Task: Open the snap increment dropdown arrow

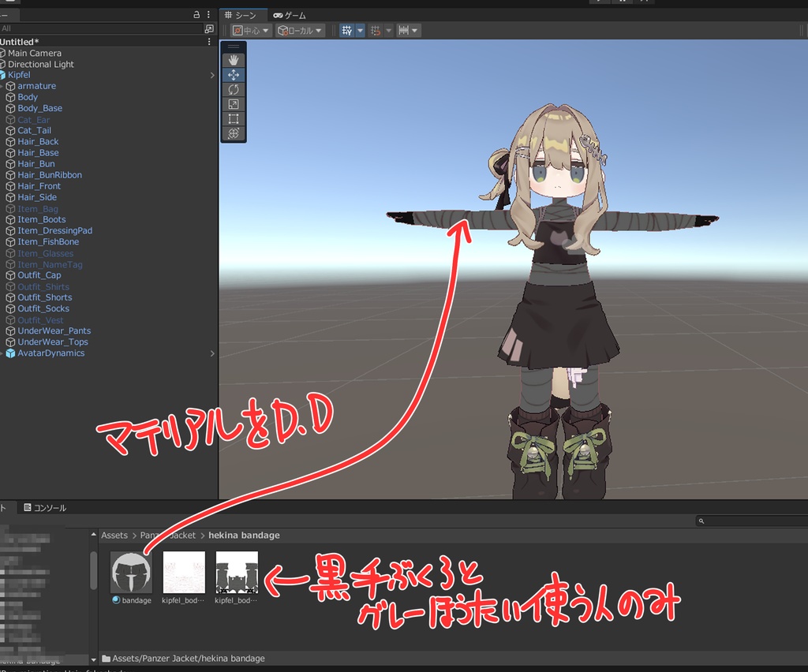Action: pos(388,31)
